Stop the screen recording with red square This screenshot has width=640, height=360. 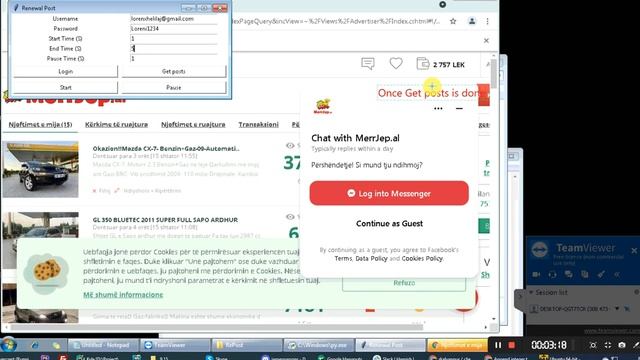511,345
